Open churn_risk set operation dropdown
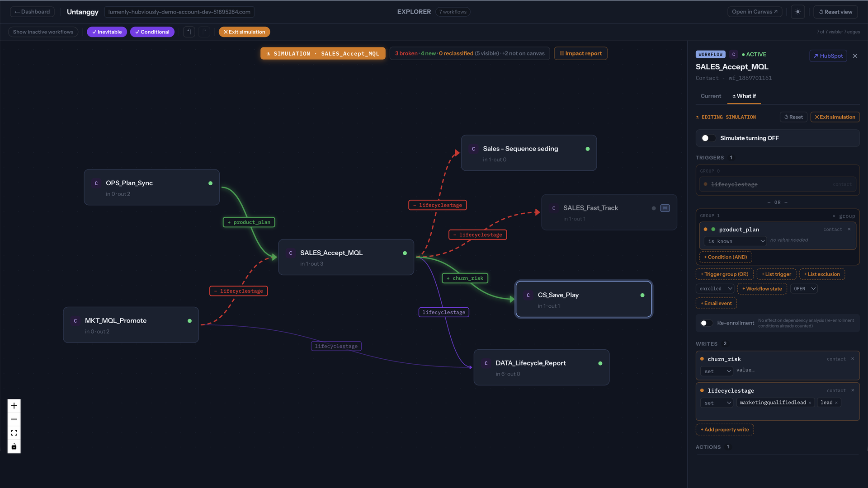This screenshot has width=868, height=488. pos(717,371)
